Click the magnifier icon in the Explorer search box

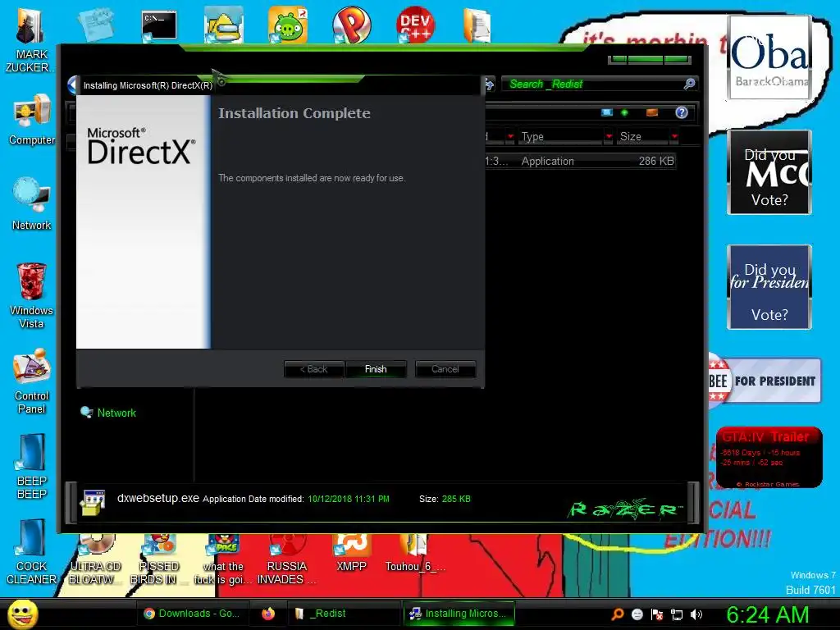click(689, 84)
